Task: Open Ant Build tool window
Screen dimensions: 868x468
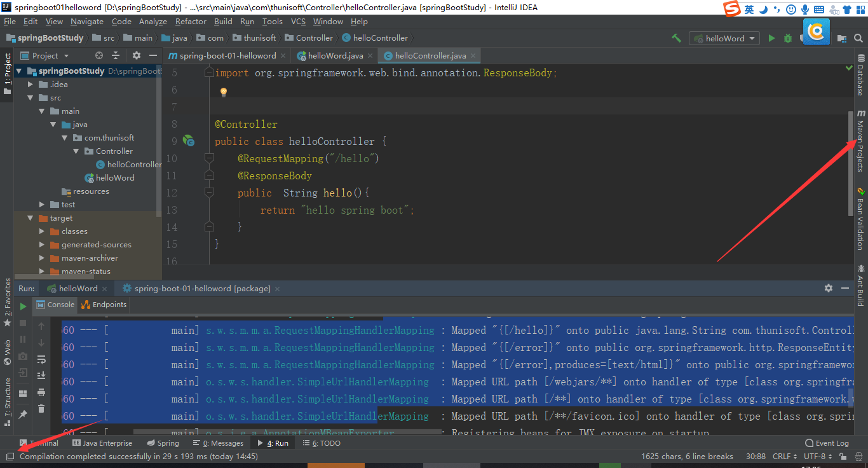Action: click(860, 285)
